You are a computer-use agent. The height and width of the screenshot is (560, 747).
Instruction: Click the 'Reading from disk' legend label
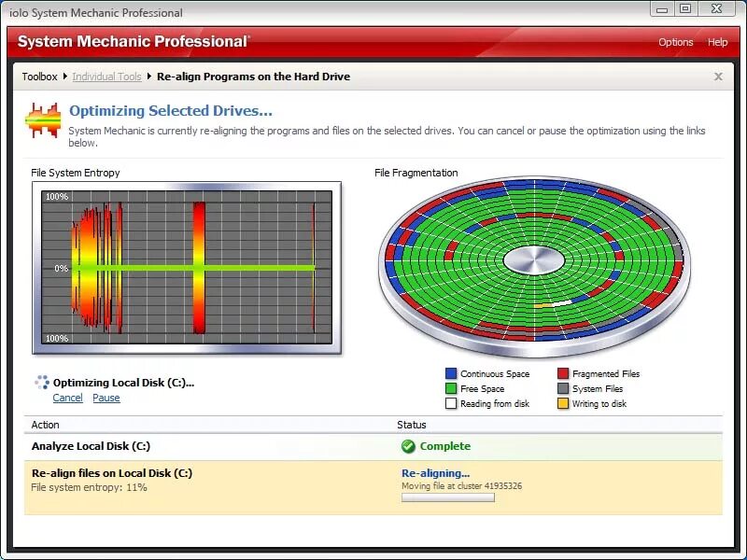(495, 404)
